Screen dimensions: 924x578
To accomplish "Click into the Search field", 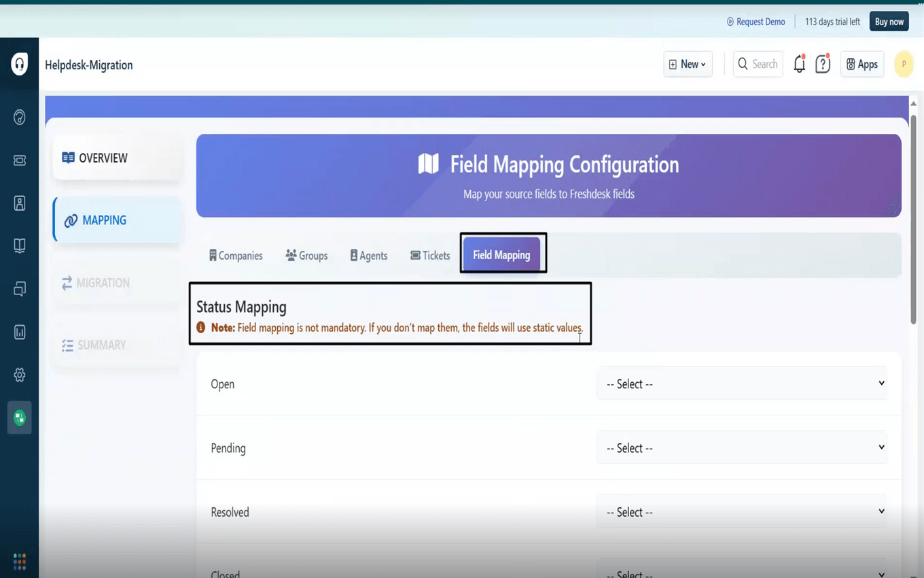I will tap(758, 64).
